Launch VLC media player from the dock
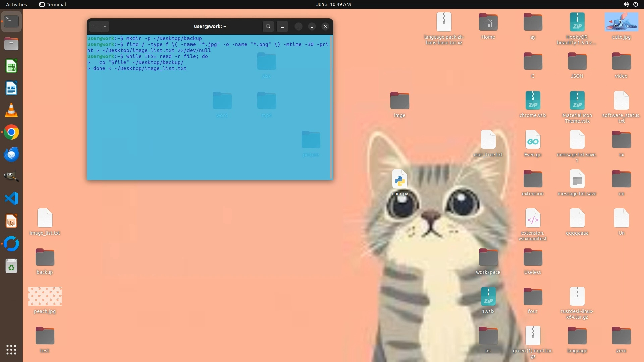644x362 pixels. coord(11,110)
